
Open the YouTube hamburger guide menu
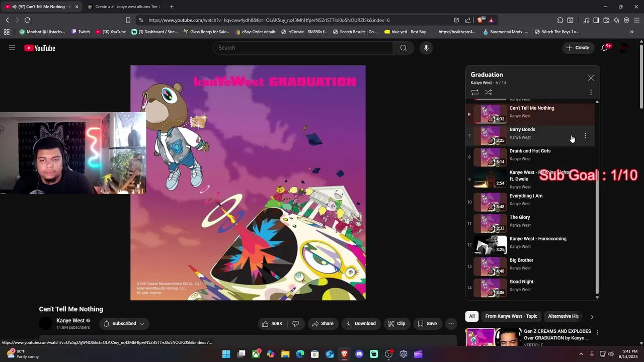[x=12, y=48]
